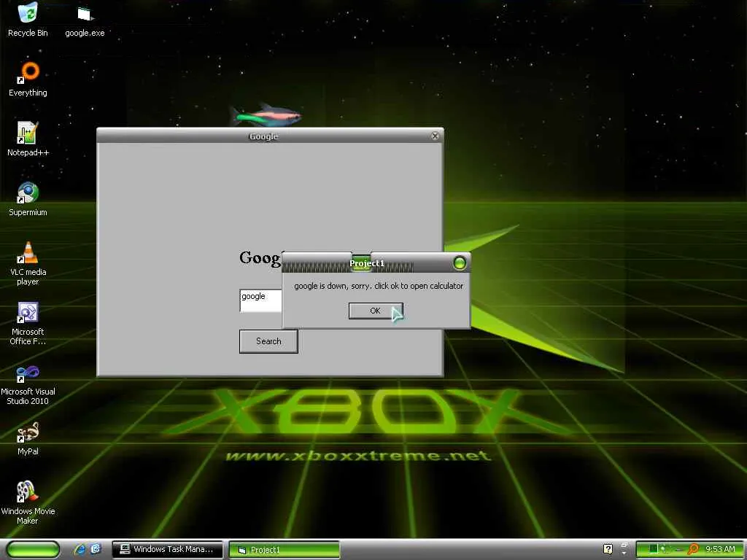This screenshot has width=747, height=560.
Task: Click the message text about opening calculator
Action: pos(379,286)
